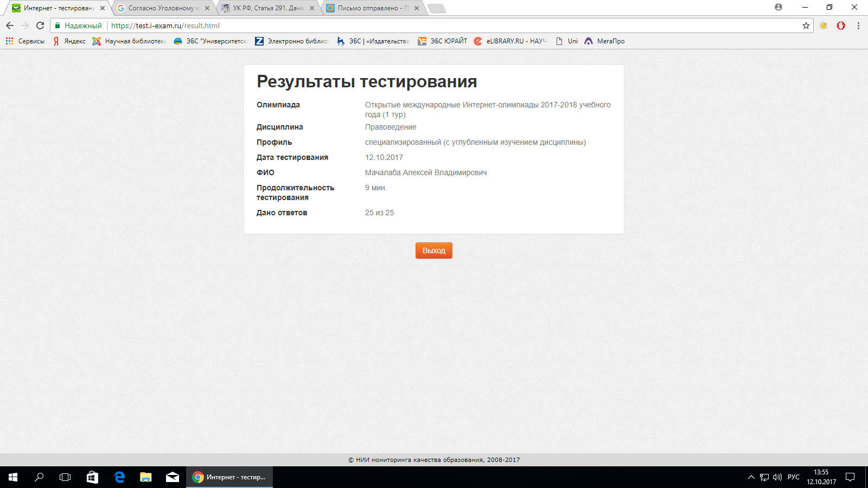Open the Chrome user profile icon
This screenshot has height=488, width=868.
click(778, 8)
